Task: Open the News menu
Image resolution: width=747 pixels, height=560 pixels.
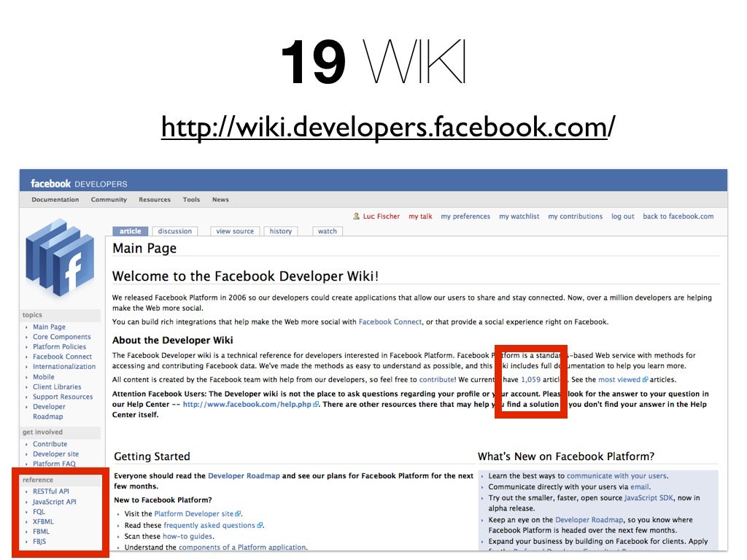Action: tap(220, 200)
